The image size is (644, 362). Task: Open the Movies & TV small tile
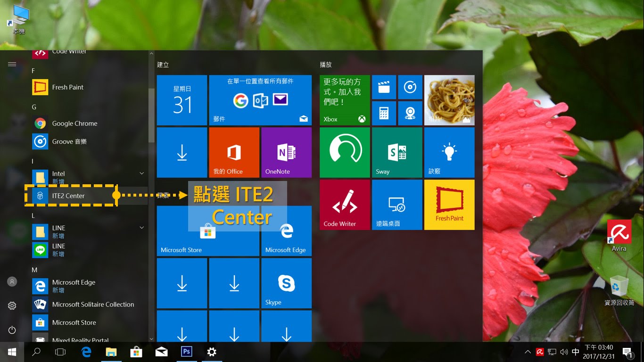pyautogui.click(x=384, y=87)
